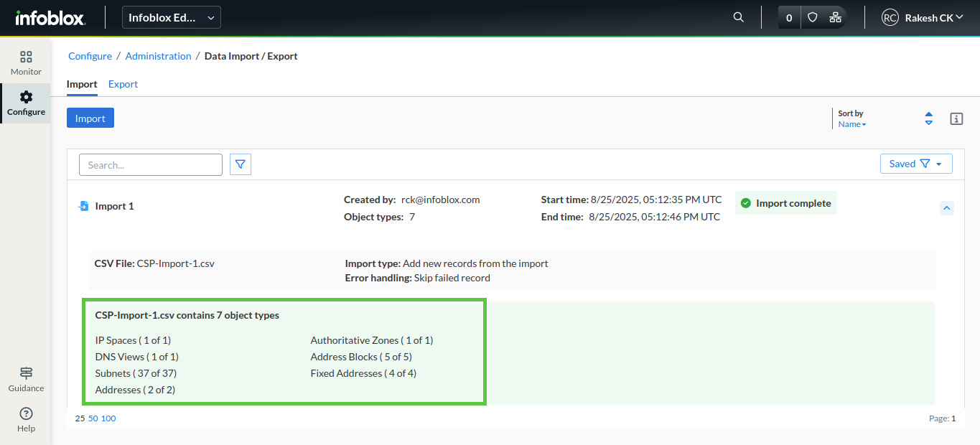Click the filter funnel icon beside search
The image size is (980, 445).
(241, 164)
